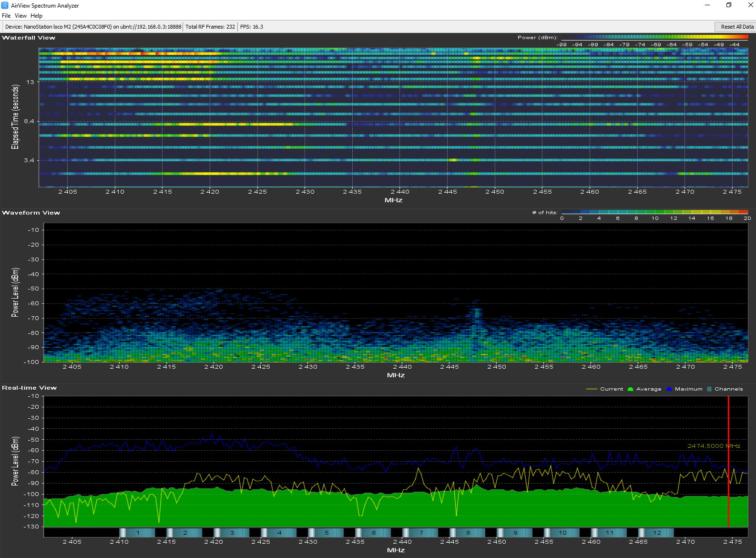This screenshot has width=756, height=558.
Task: Open the Help menu
Action: coord(36,16)
